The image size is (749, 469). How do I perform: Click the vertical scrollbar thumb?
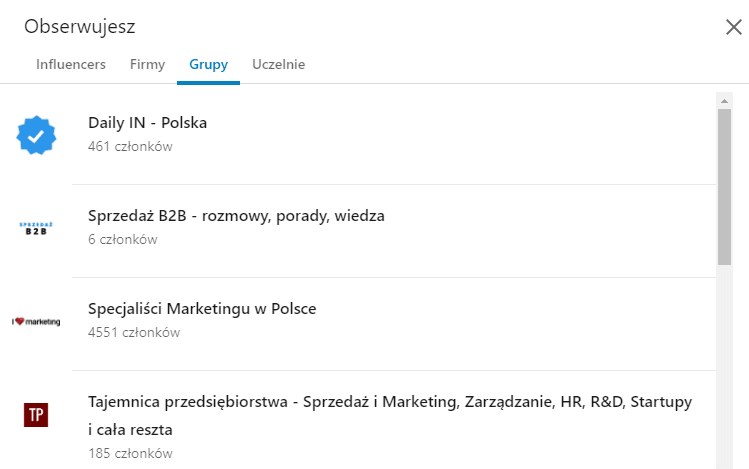tap(724, 187)
